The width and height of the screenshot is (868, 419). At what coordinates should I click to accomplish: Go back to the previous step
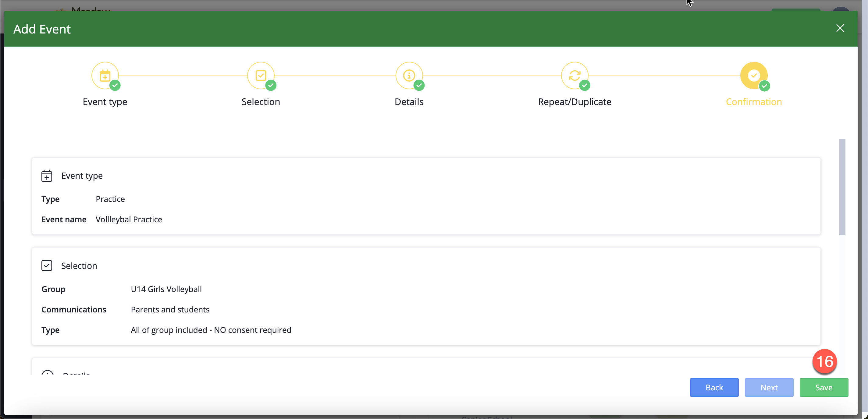[x=714, y=387]
